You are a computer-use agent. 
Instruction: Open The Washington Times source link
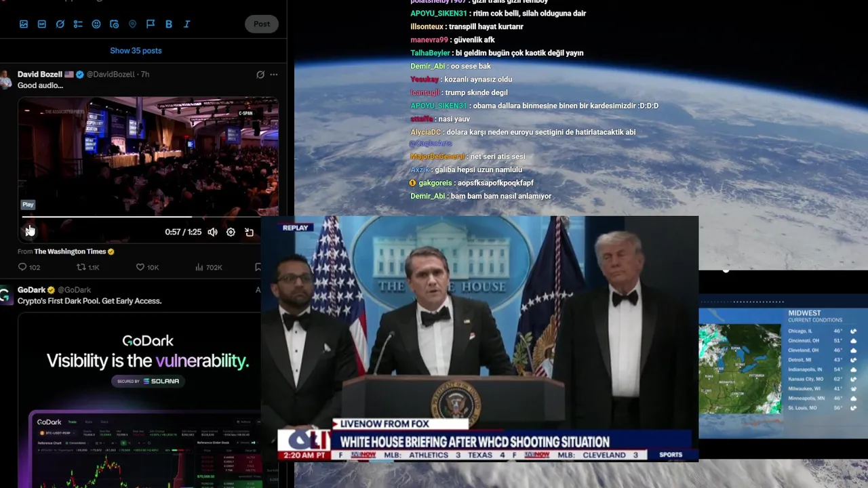coord(75,251)
